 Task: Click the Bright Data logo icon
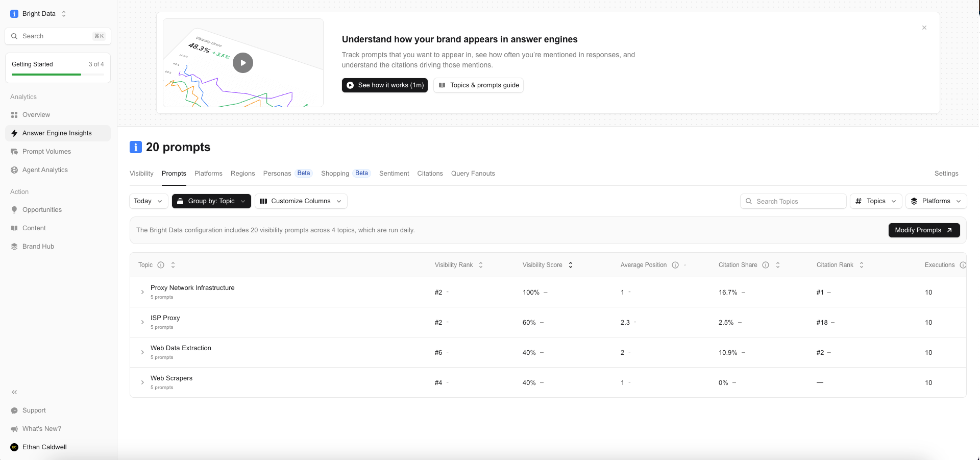14,14
